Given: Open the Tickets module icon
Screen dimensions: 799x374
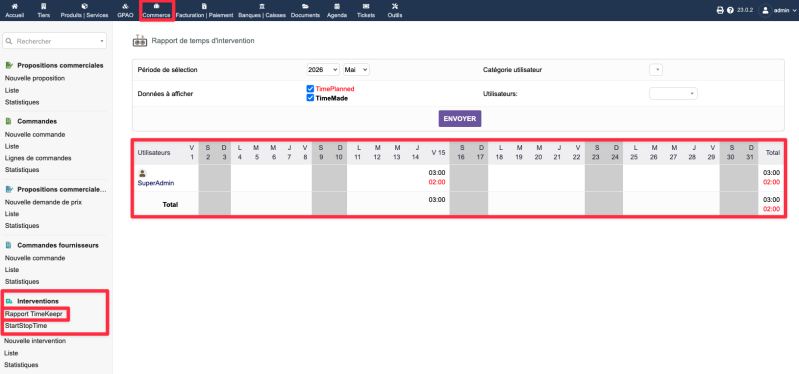Looking at the screenshot, I should coord(366,6).
